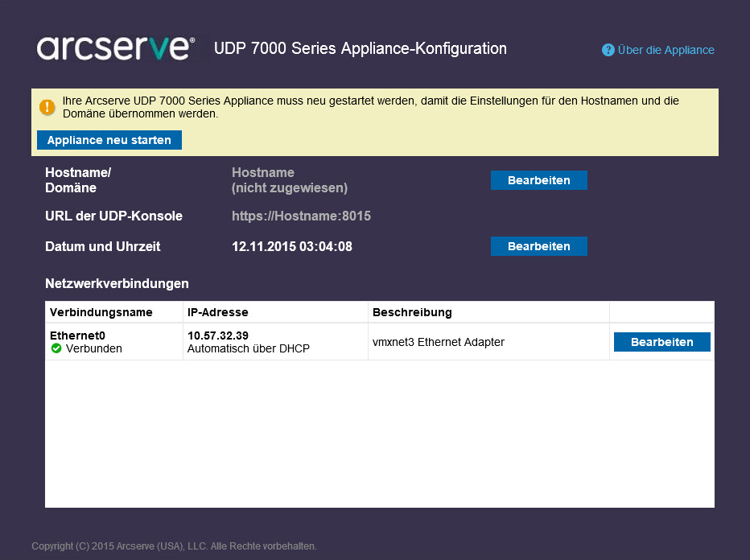Click the orange warning exclamation icon

click(x=47, y=107)
